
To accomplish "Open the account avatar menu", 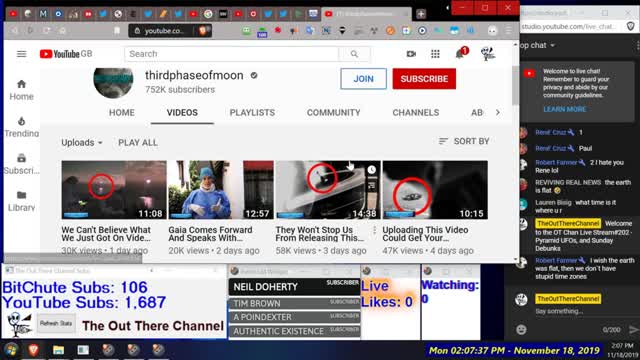I will pyautogui.click(x=488, y=53).
